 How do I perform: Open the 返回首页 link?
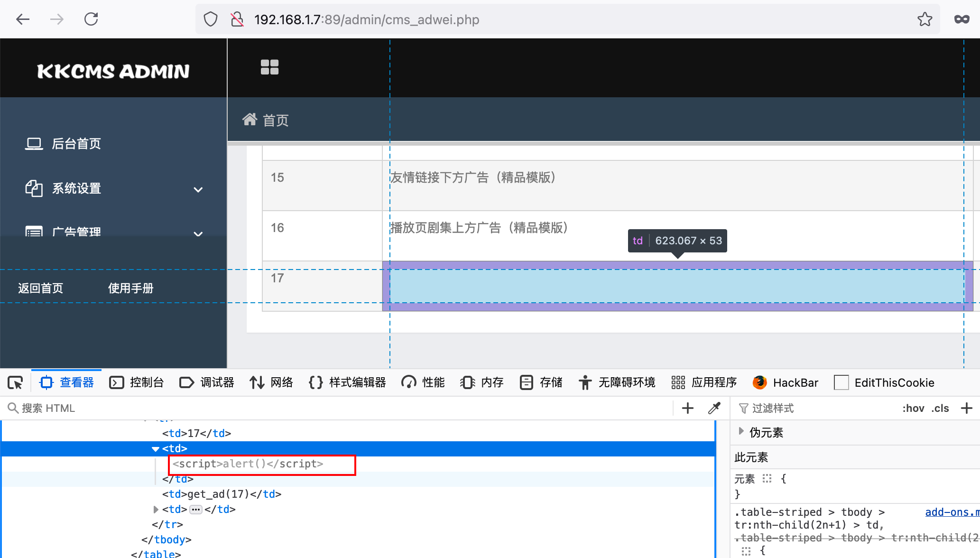(x=41, y=288)
